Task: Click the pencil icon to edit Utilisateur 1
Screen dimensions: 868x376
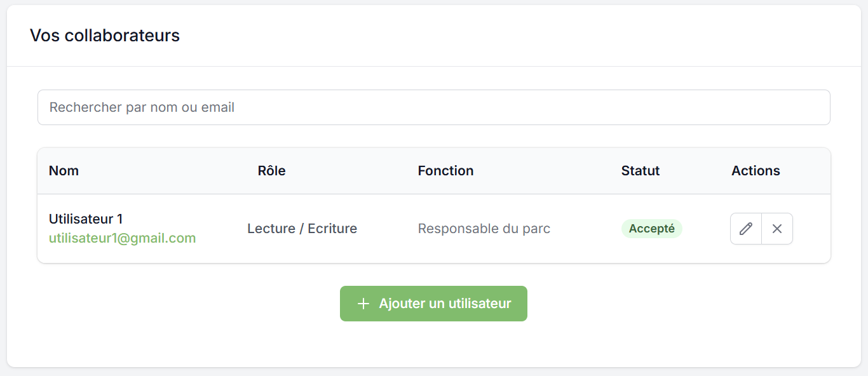Action: [x=746, y=229]
